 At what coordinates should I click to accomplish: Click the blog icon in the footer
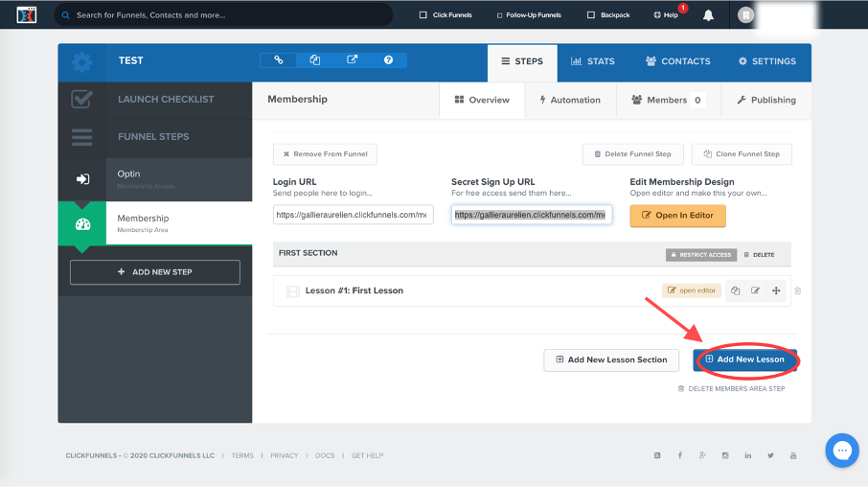(657, 455)
